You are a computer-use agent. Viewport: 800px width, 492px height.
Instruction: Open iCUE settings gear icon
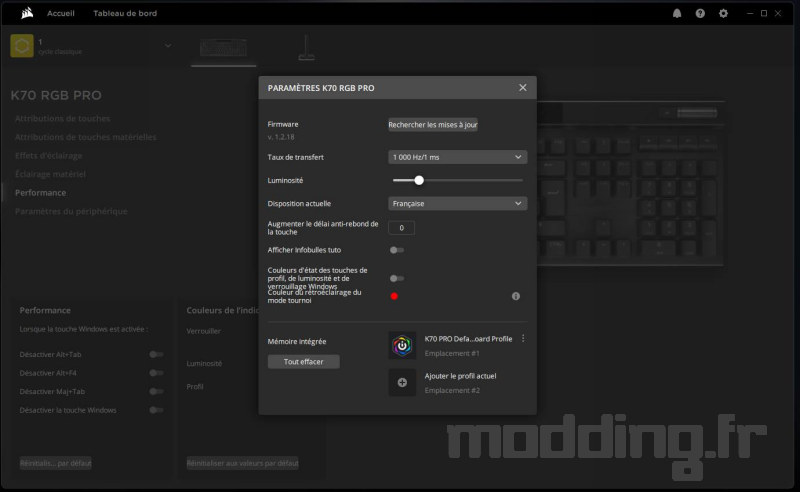pos(723,13)
